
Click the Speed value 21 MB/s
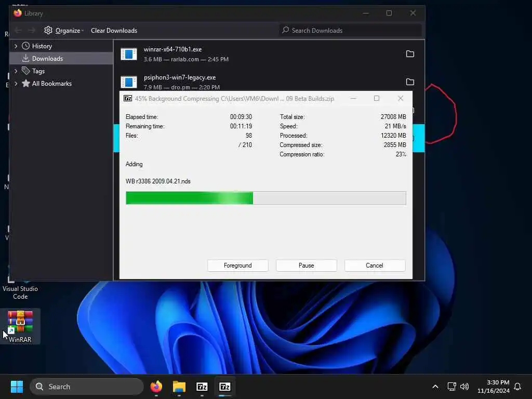pyautogui.click(x=395, y=126)
